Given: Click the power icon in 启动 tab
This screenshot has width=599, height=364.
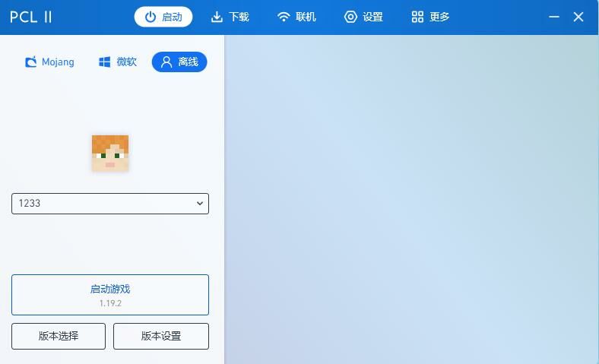Looking at the screenshot, I should click(151, 17).
